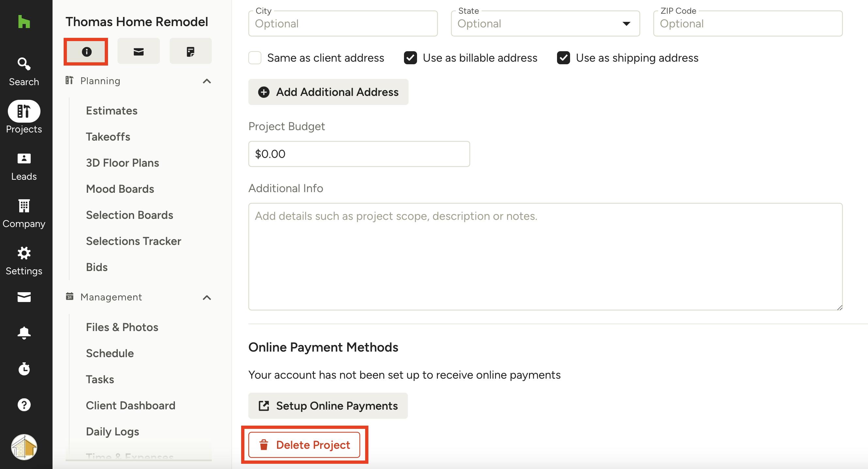The height and width of the screenshot is (469, 868).
Task: Open notifications bell icon
Action: (x=24, y=332)
